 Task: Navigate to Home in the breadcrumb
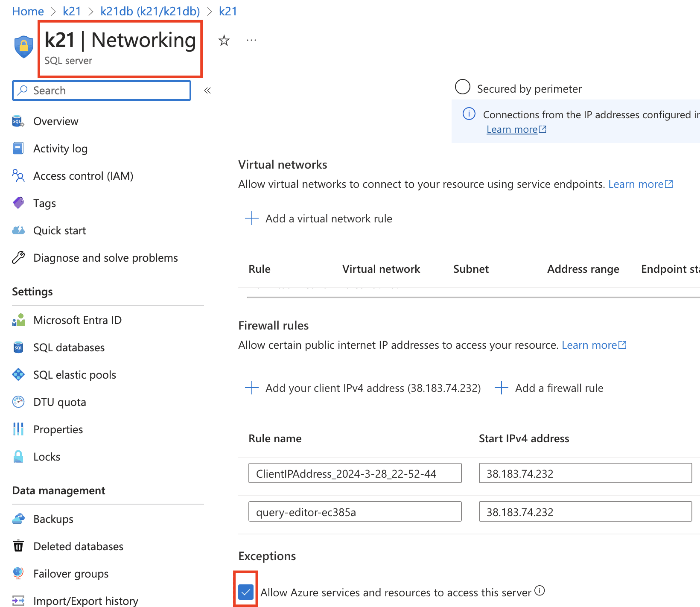click(x=28, y=11)
